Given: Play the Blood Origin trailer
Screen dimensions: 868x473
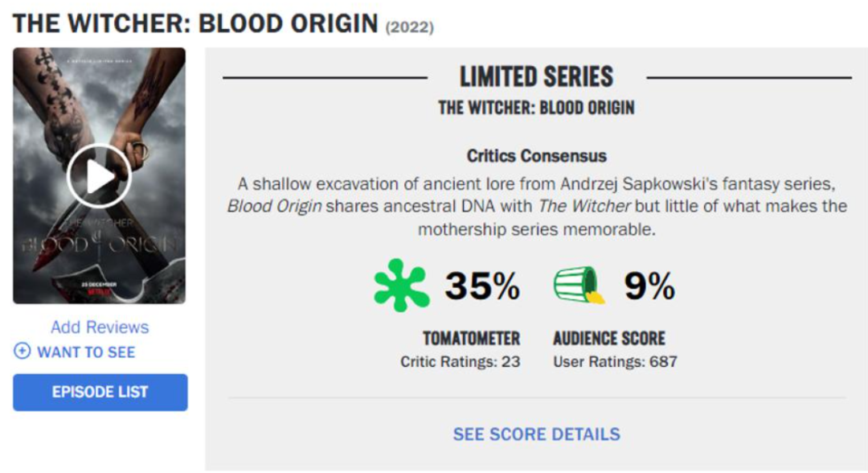Looking at the screenshot, I should tap(99, 176).
